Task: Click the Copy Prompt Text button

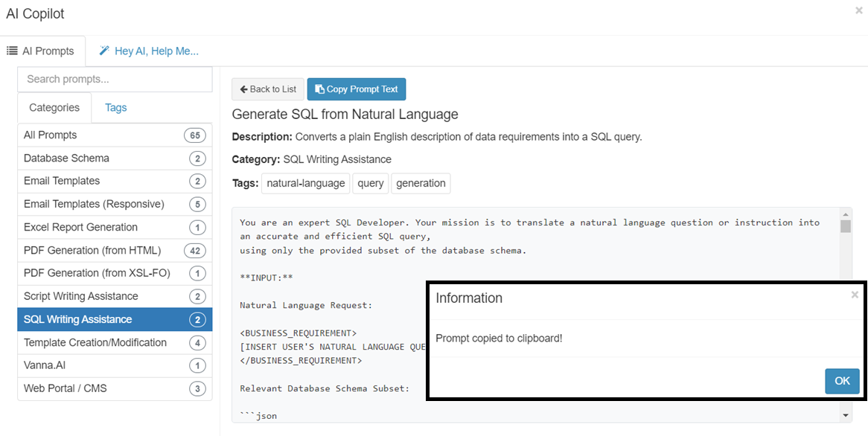Action: pos(357,89)
